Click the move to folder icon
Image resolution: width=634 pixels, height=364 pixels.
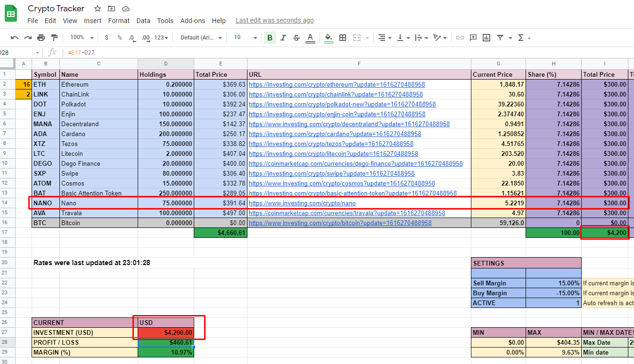click(111, 8)
